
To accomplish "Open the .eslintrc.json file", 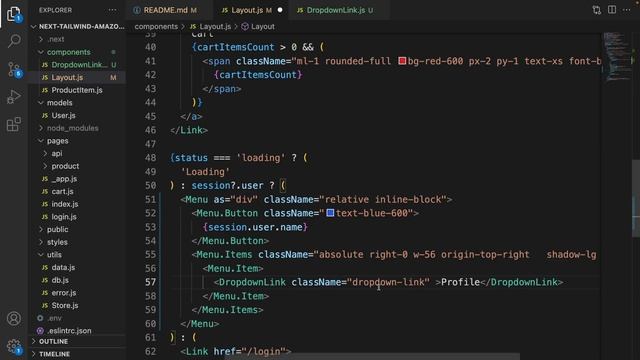I will pos(77,331).
